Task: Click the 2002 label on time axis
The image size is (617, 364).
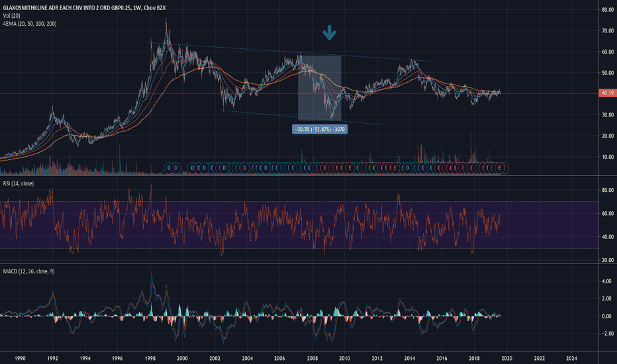Action: coord(215,358)
